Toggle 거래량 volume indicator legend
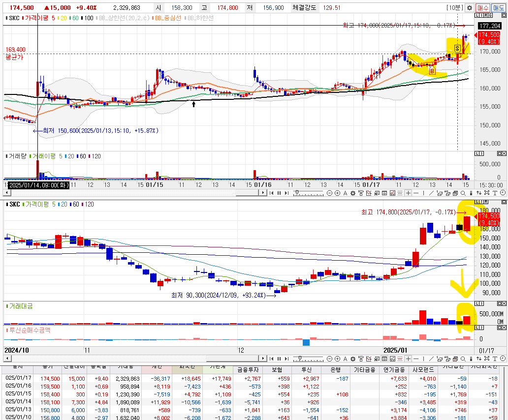The height and width of the screenshot is (420, 508). coord(16,156)
